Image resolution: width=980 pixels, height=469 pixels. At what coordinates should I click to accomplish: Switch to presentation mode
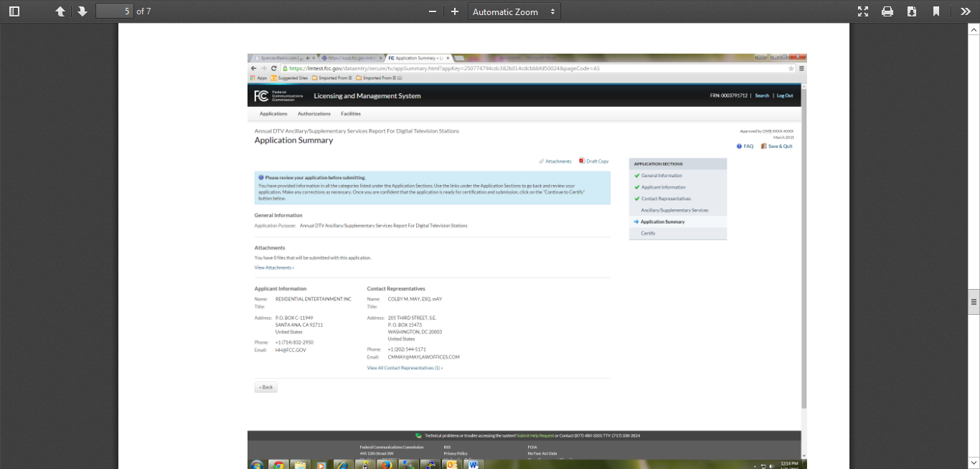pos(863,11)
